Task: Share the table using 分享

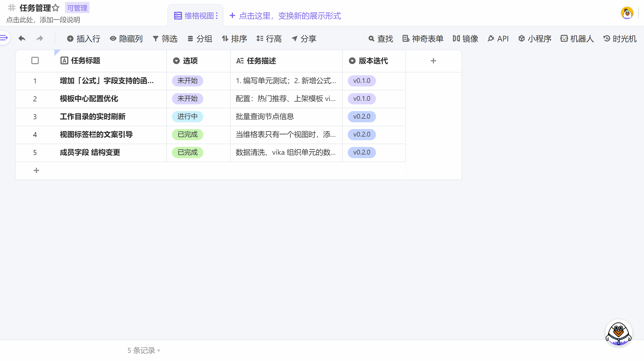Action: coord(304,39)
